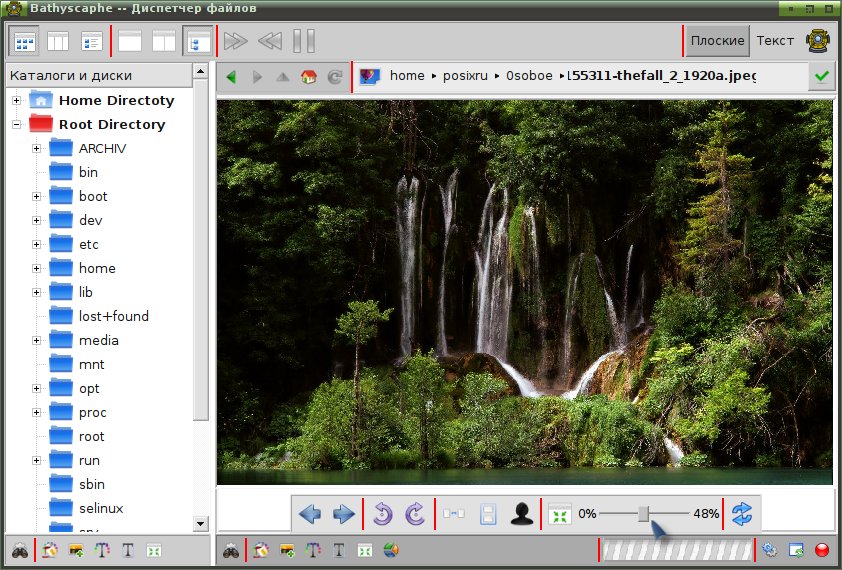The image size is (842, 570).
Task: Click the 'Каталоги и диски' panel header
Action: 99,76
